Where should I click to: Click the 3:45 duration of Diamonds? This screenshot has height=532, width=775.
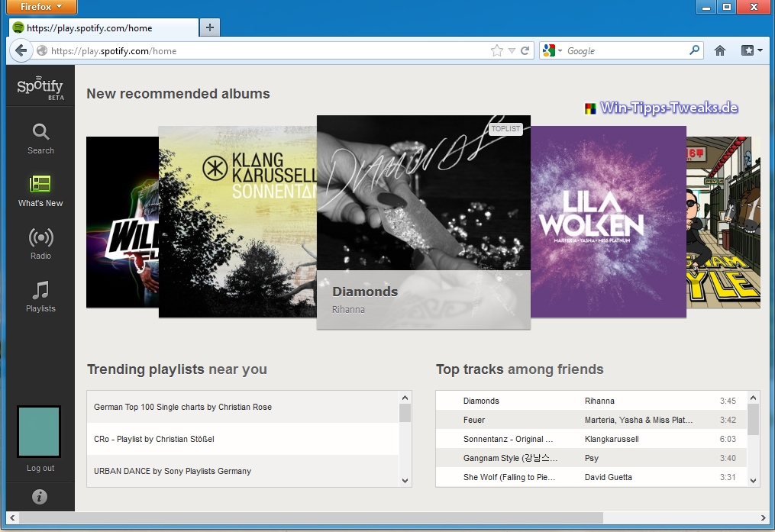point(728,401)
